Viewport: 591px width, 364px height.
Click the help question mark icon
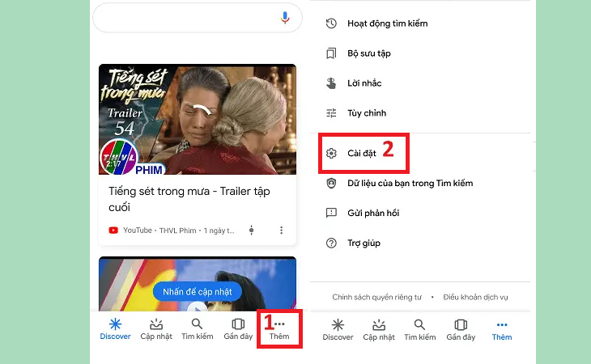pyautogui.click(x=331, y=243)
